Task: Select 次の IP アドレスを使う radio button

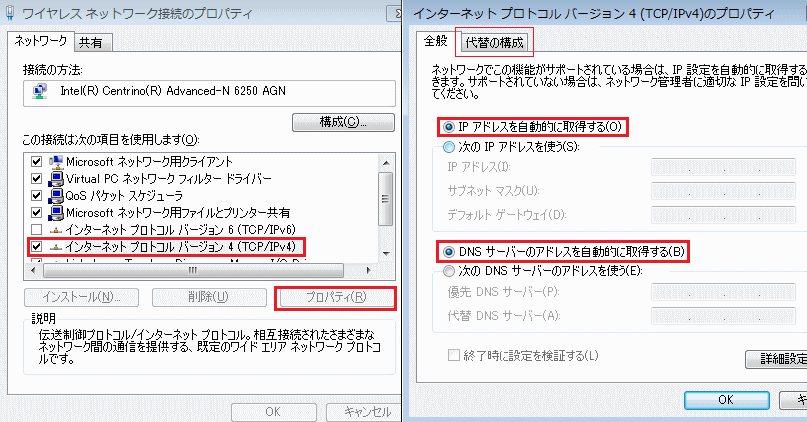Action: [449, 147]
